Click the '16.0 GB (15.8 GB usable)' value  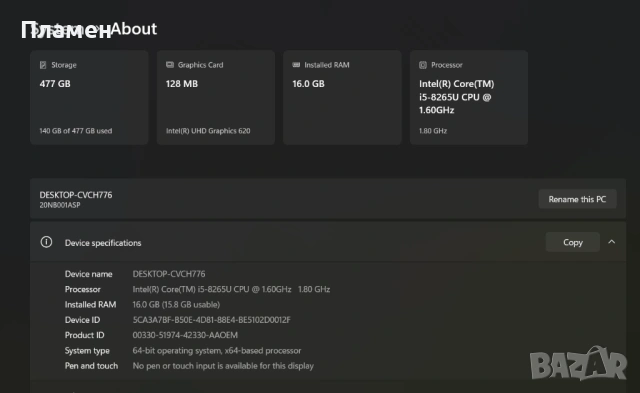[x=176, y=304]
